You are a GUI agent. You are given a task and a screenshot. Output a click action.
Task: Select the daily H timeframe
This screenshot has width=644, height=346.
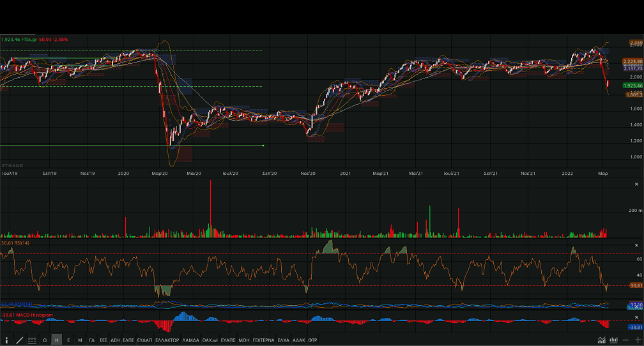[x=57, y=340]
